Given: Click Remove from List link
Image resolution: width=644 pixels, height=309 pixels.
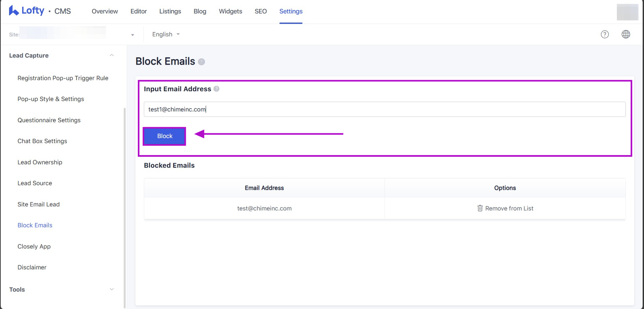Looking at the screenshot, I should [509, 208].
